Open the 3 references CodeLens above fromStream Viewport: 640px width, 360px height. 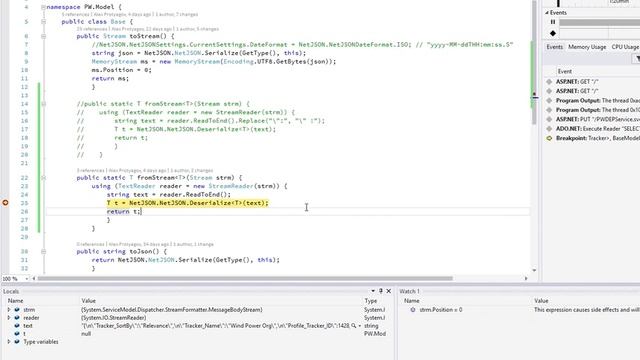(x=91, y=170)
